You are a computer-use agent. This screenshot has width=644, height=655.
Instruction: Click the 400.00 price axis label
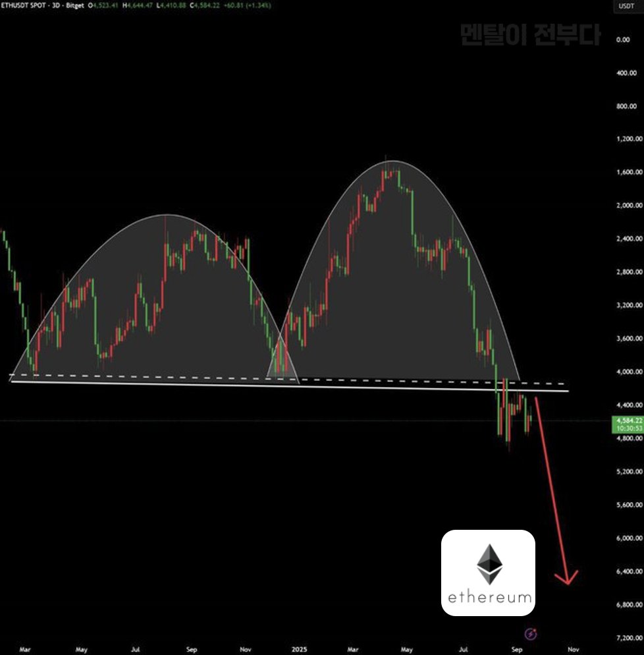coord(626,73)
